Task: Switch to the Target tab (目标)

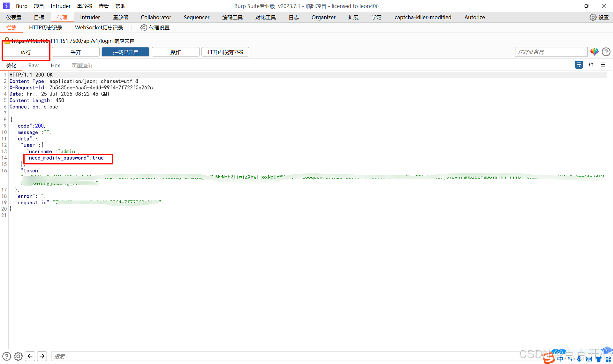Action: (x=39, y=17)
